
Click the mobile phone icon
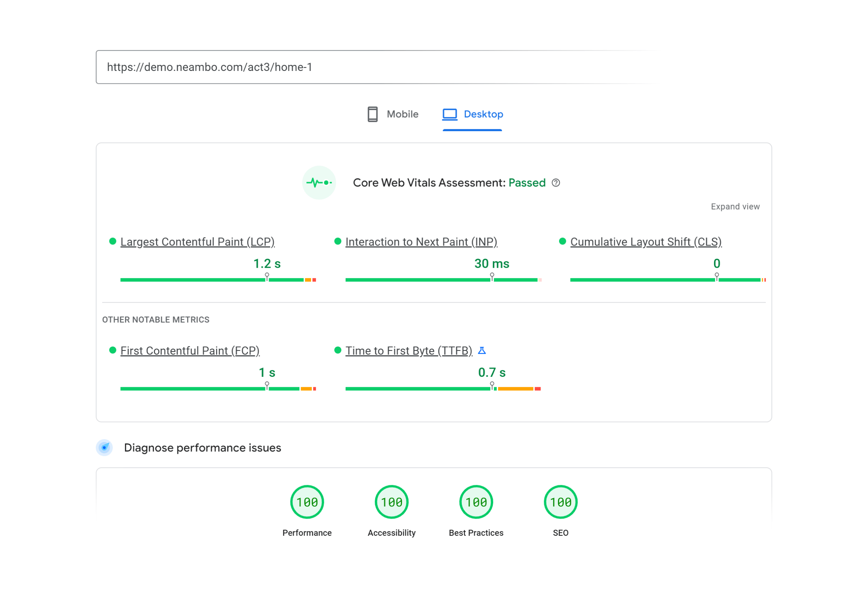click(372, 114)
